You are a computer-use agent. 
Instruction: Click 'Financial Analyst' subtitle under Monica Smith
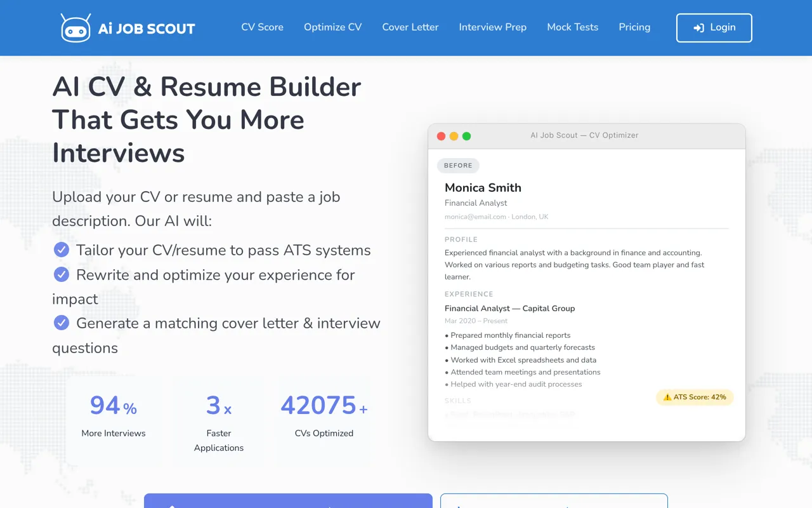[x=476, y=203]
